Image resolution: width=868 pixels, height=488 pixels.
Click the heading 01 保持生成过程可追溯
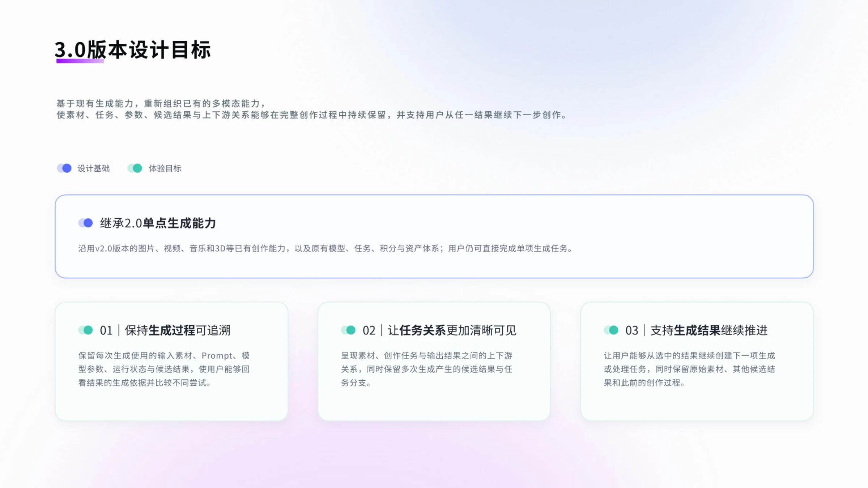[x=165, y=330]
